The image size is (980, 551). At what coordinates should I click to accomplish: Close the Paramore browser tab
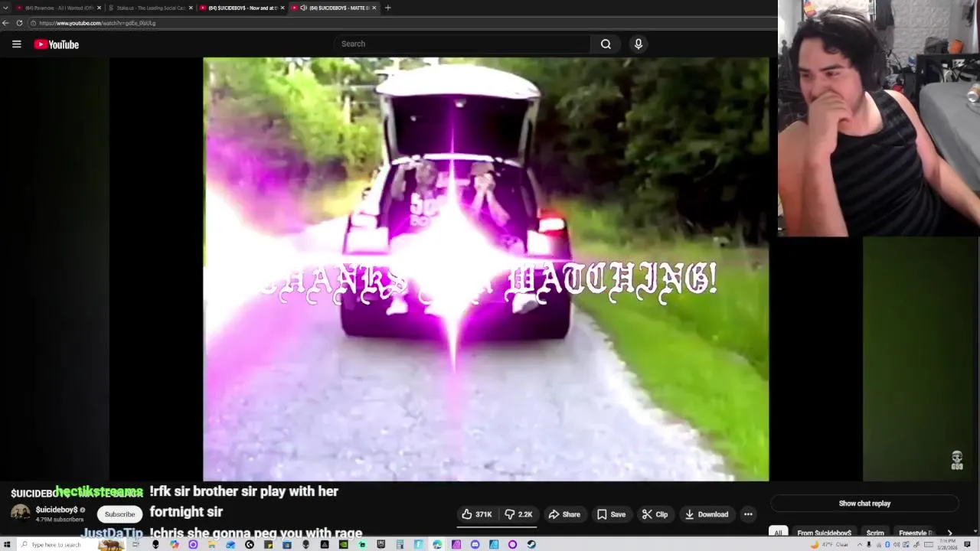pyautogui.click(x=99, y=8)
